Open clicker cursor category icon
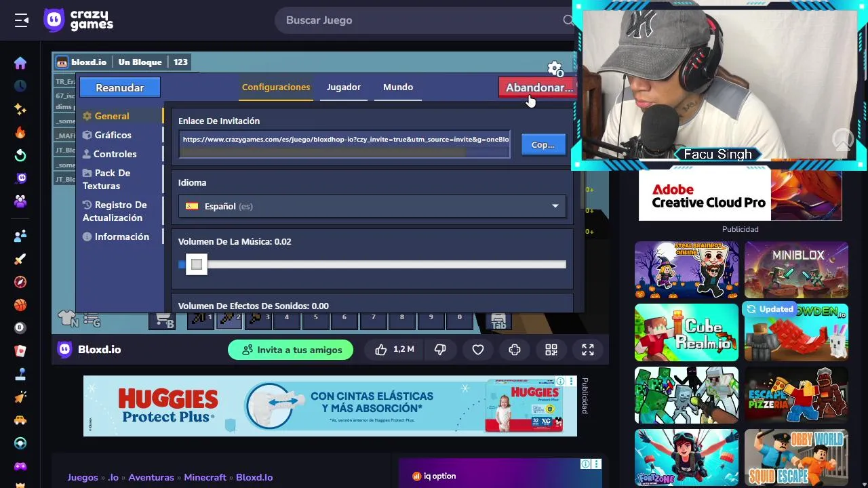This screenshot has width=868, height=488. click(x=20, y=397)
